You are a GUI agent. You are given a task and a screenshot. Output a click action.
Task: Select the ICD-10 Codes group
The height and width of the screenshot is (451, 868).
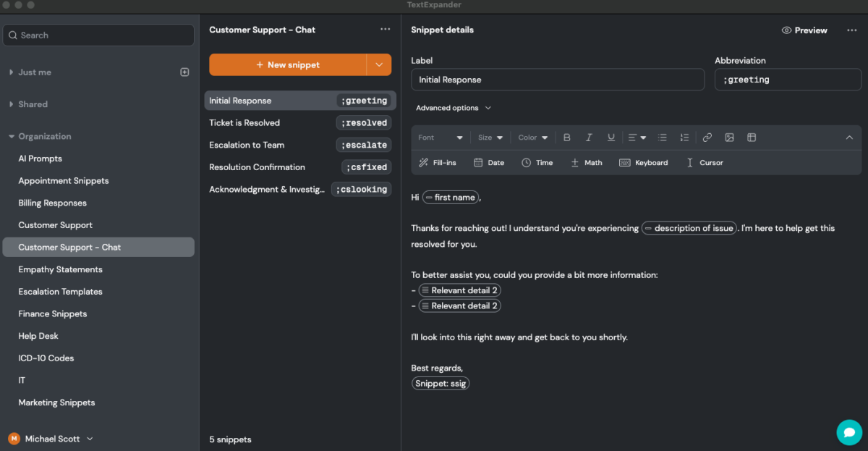click(98, 358)
